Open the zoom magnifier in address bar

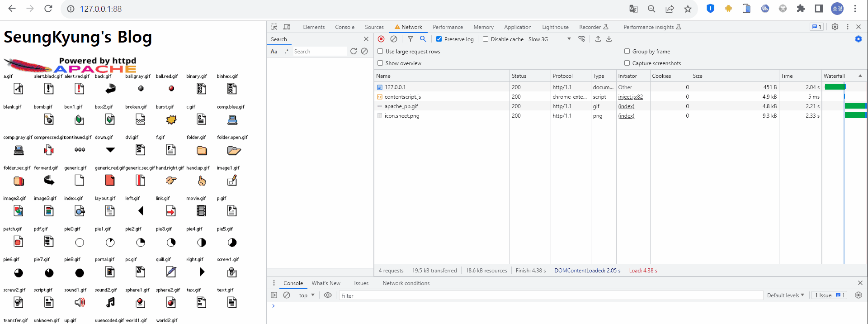coord(651,9)
